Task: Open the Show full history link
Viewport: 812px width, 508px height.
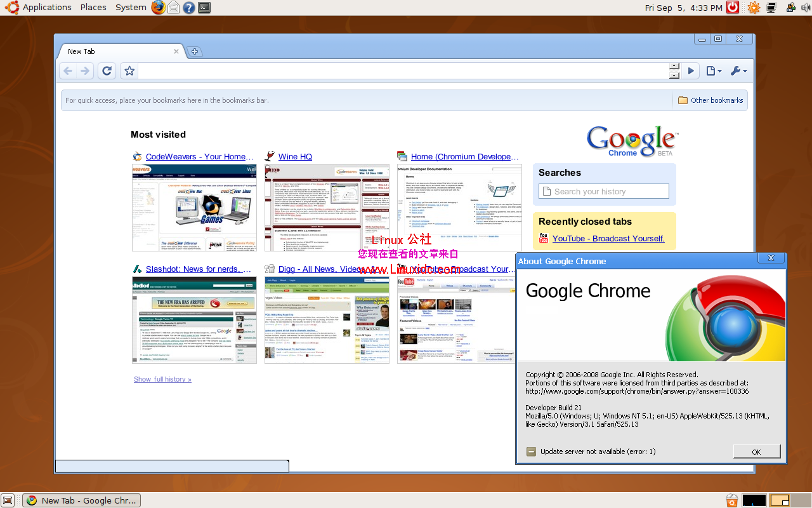Action: (162, 379)
